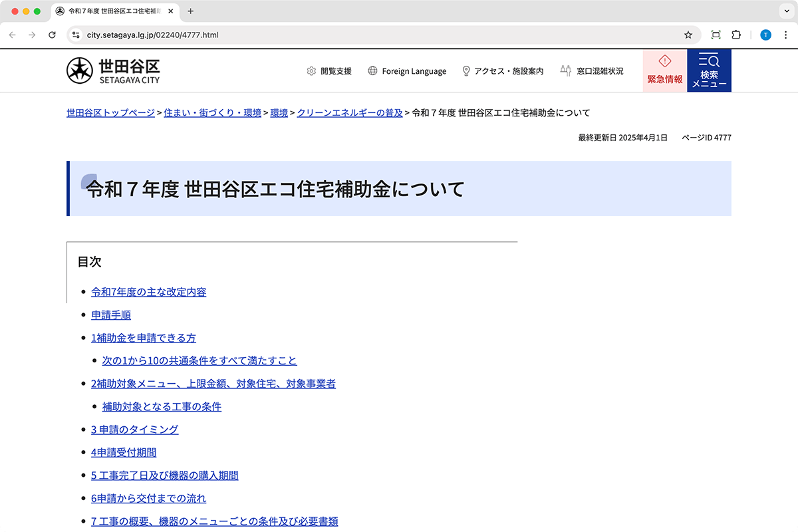This screenshot has width=798, height=532.
Task: Reload the current page
Action: [x=52, y=35]
